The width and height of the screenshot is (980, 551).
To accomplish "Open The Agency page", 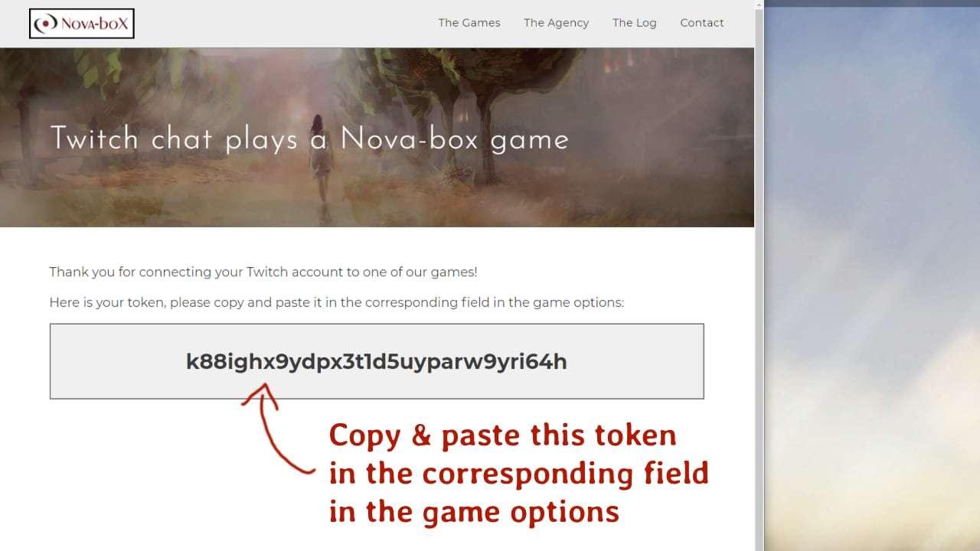I will pos(556,23).
